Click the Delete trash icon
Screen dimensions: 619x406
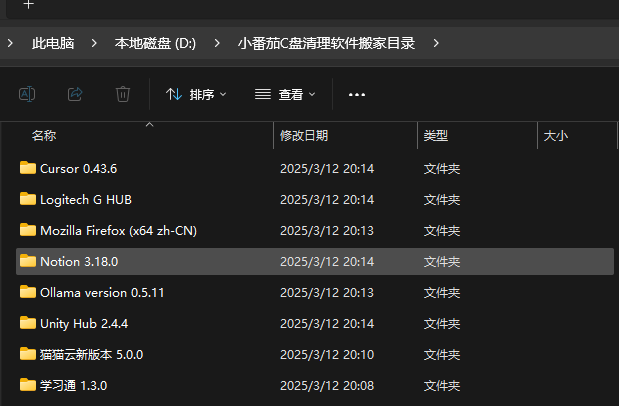123,94
